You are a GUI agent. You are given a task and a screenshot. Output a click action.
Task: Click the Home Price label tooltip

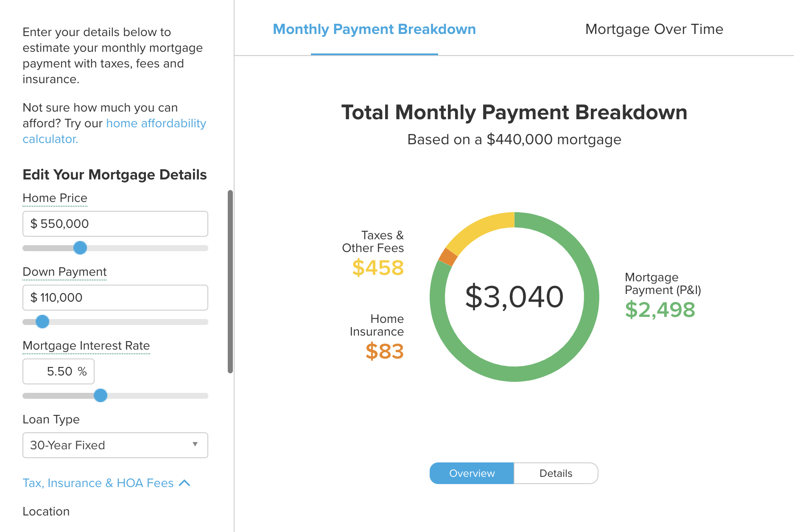55,198
